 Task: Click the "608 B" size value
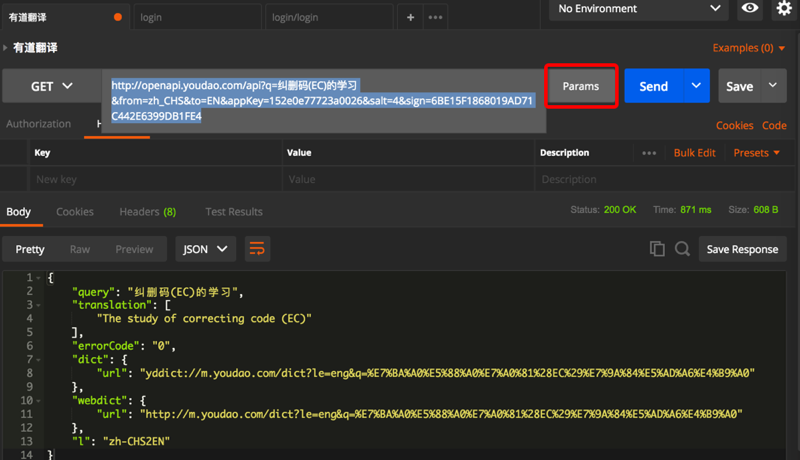coord(765,210)
